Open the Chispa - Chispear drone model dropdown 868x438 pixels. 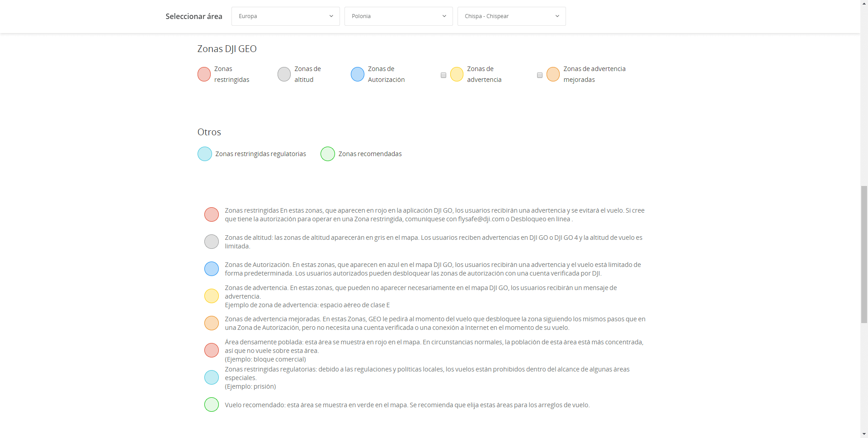tap(511, 16)
